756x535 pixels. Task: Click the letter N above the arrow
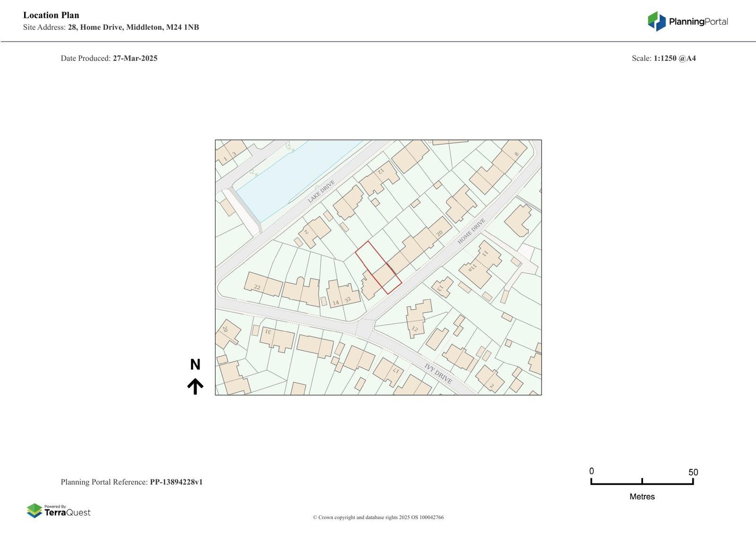(x=195, y=364)
